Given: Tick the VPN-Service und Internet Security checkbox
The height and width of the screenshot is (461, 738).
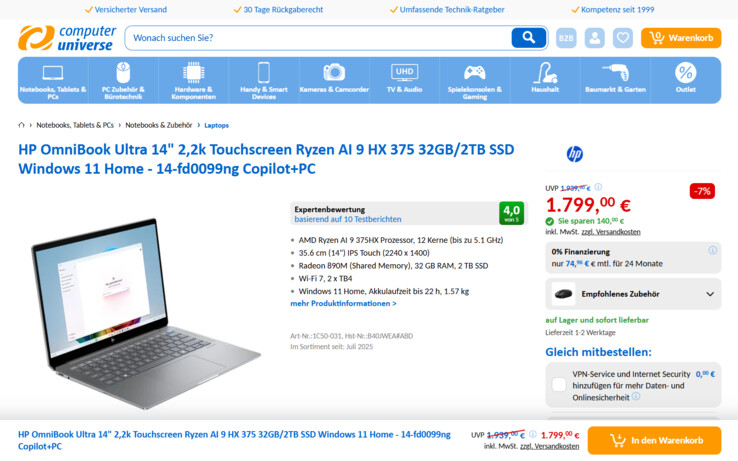Looking at the screenshot, I should (x=559, y=385).
